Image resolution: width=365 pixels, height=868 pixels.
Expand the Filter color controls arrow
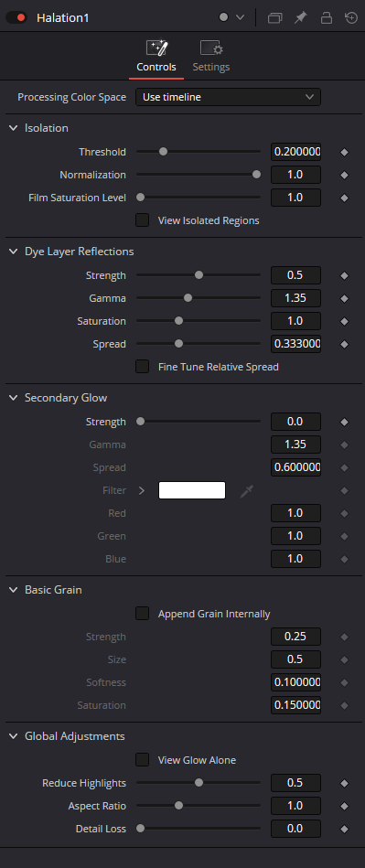point(142,490)
